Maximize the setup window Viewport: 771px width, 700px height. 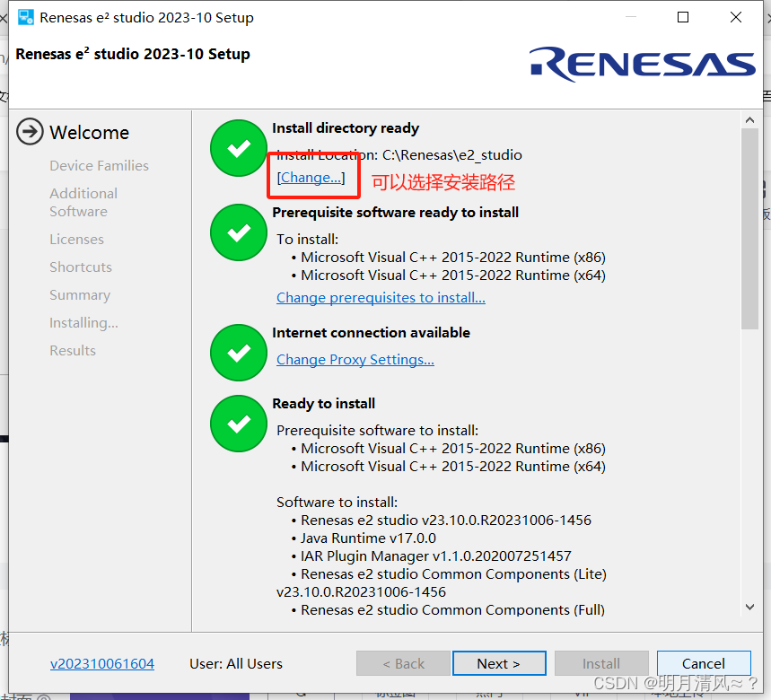(x=683, y=17)
